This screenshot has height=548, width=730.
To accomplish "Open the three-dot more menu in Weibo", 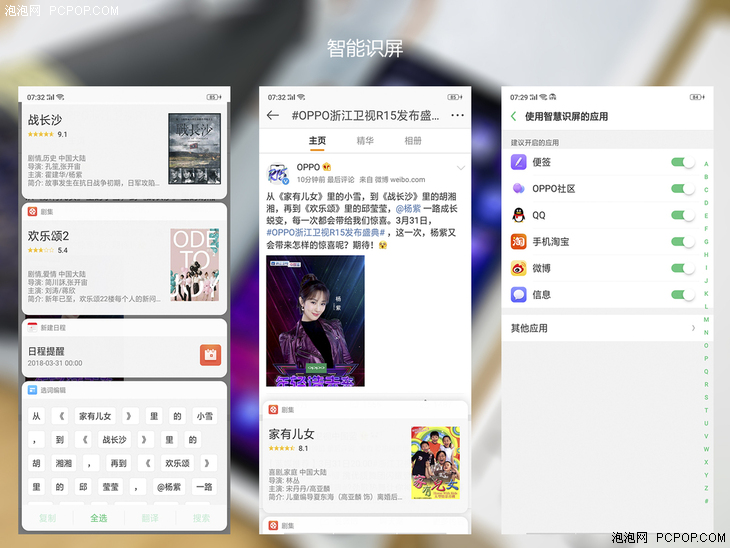I will (x=457, y=115).
